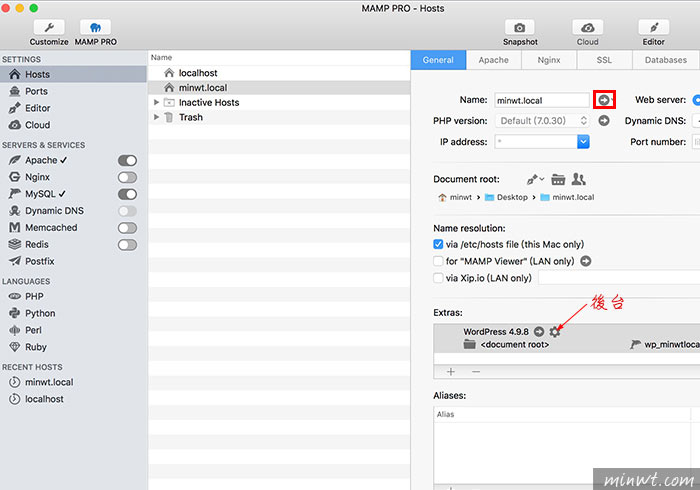Turn off the Apache server switch
This screenshot has height=490, width=700.
click(x=127, y=160)
